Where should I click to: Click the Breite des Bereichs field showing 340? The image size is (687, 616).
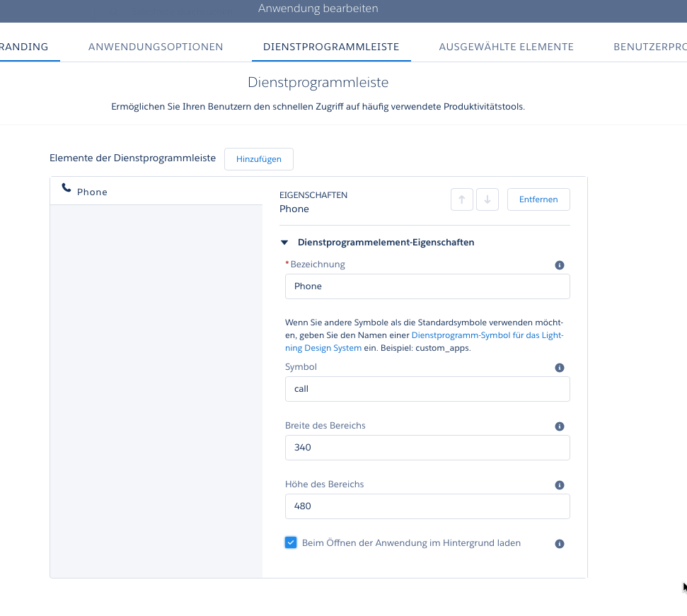coord(427,448)
